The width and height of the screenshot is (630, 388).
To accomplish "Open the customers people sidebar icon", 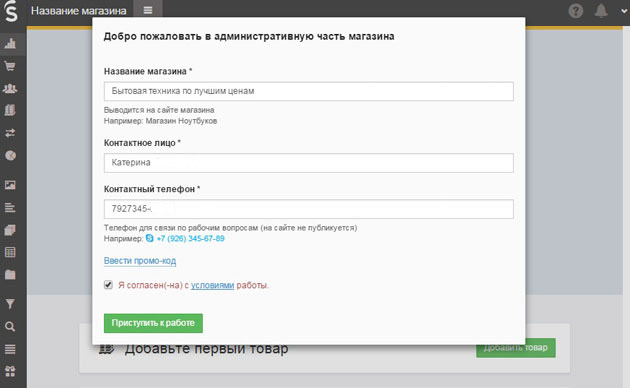I will click(x=10, y=88).
